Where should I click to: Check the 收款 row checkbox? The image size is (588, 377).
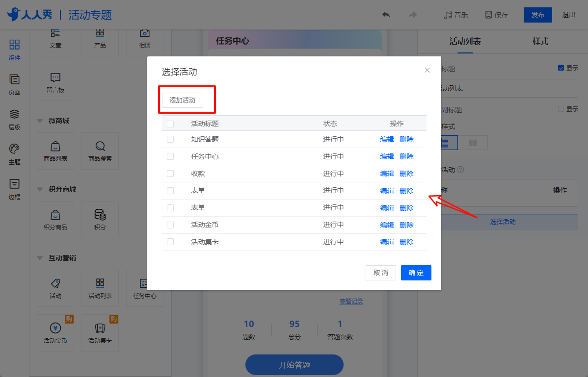[x=170, y=174]
